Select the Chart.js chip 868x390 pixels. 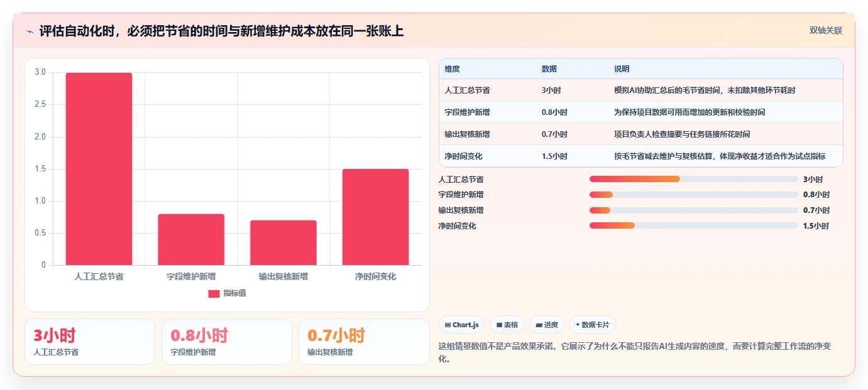coord(461,325)
